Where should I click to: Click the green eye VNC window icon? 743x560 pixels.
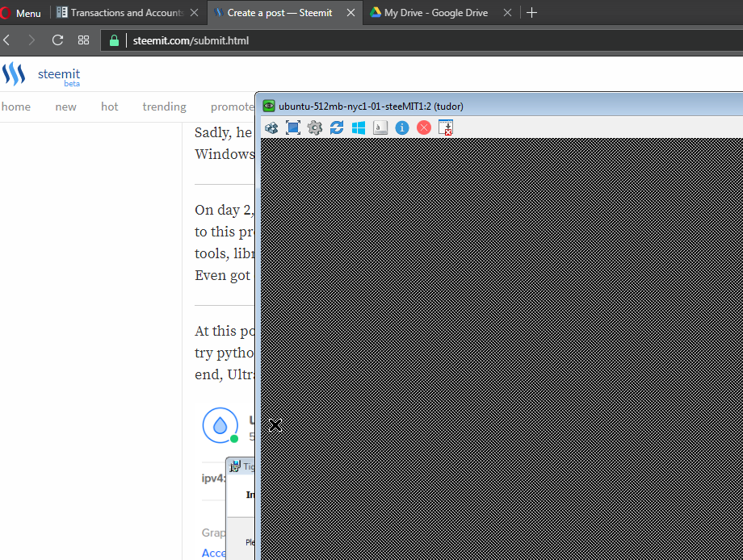[269, 106]
